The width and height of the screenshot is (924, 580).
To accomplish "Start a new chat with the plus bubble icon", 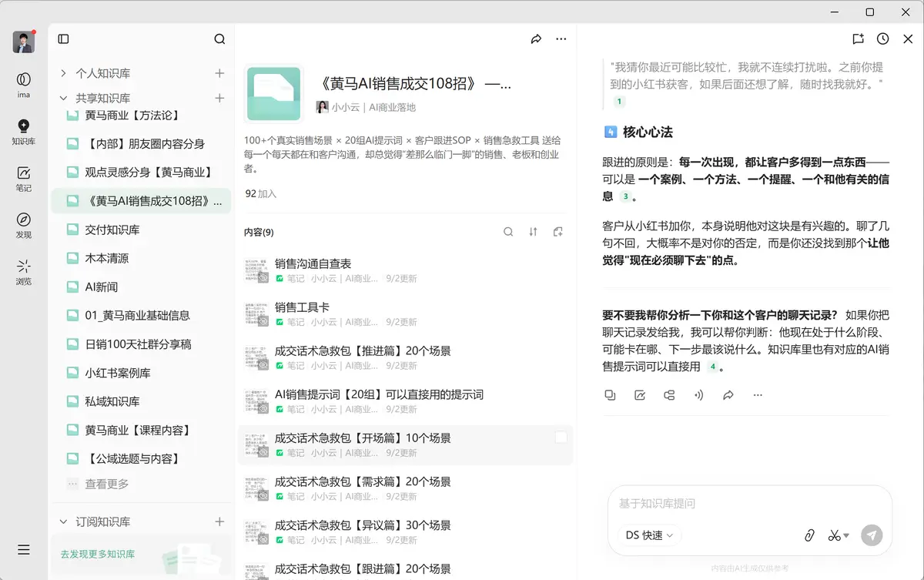I will [x=858, y=39].
